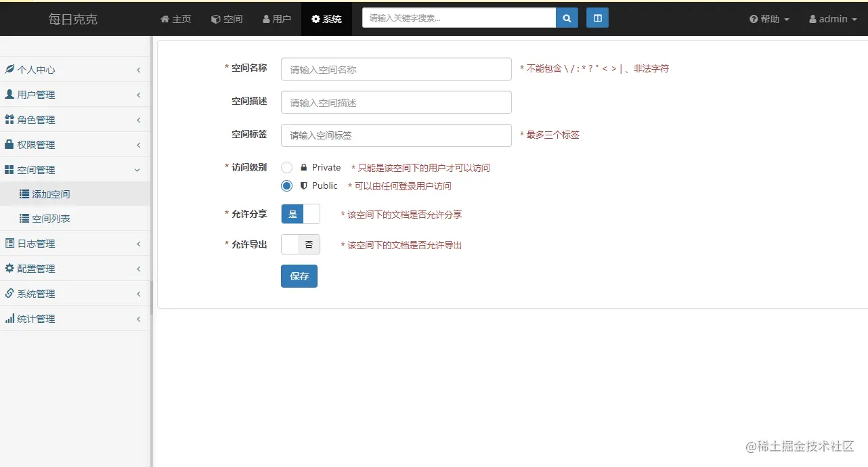868x467 pixels.
Task: Focus the 空间标签 input field
Action: (x=396, y=135)
